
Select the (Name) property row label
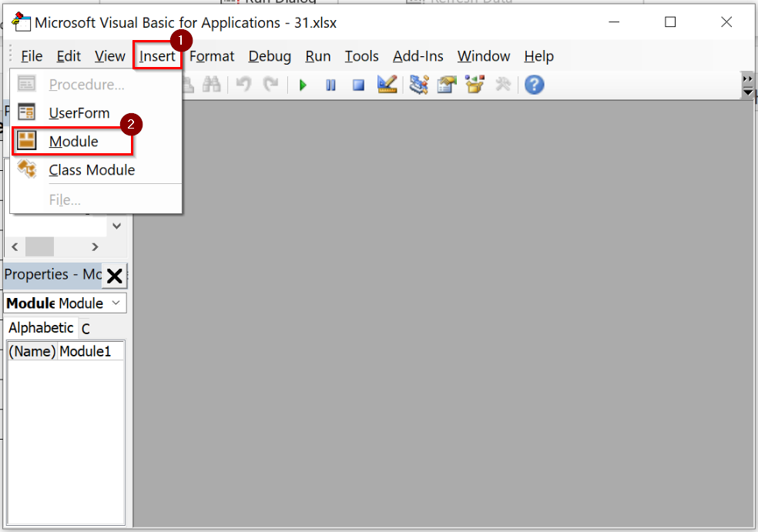click(32, 351)
